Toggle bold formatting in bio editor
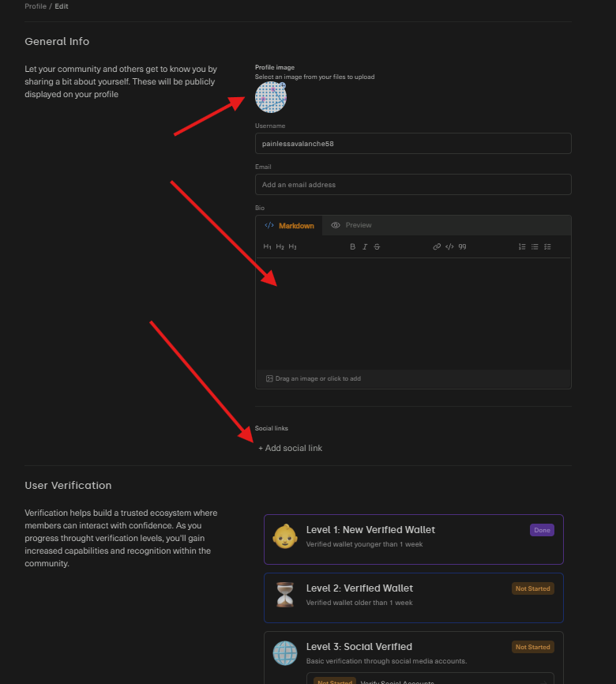Image resolution: width=616 pixels, height=684 pixels. 353,247
